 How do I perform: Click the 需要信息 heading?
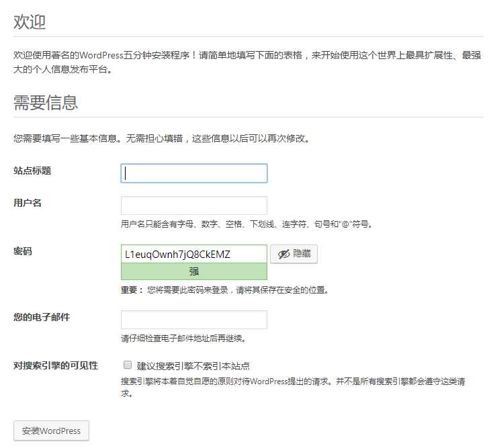pyautogui.click(x=46, y=102)
